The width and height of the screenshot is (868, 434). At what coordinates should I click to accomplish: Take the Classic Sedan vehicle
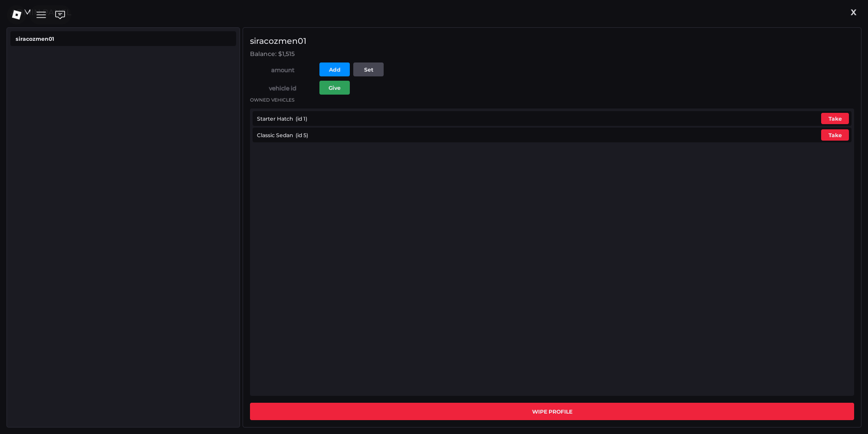pos(835,135)
